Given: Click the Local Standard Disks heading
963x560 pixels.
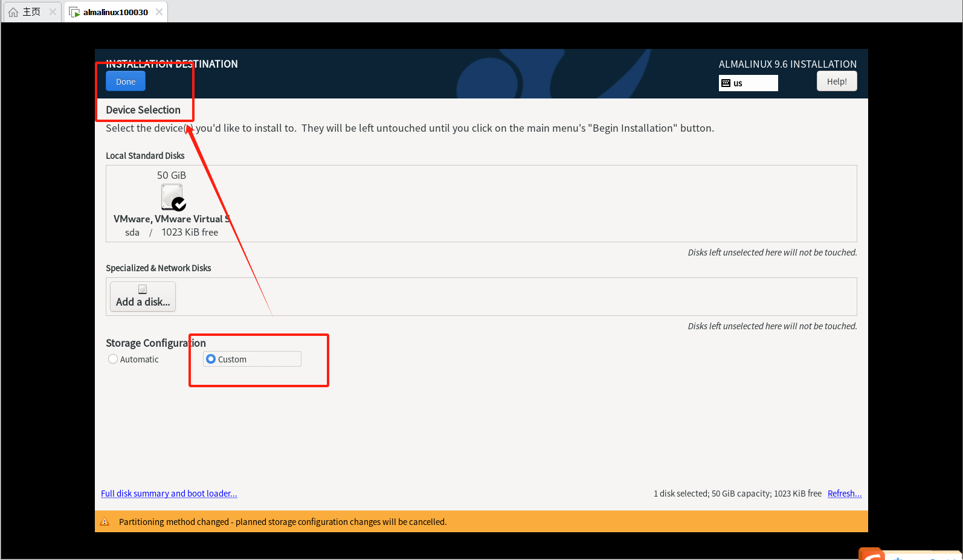Looking at the screenshot, I should (x=145, y=156).
